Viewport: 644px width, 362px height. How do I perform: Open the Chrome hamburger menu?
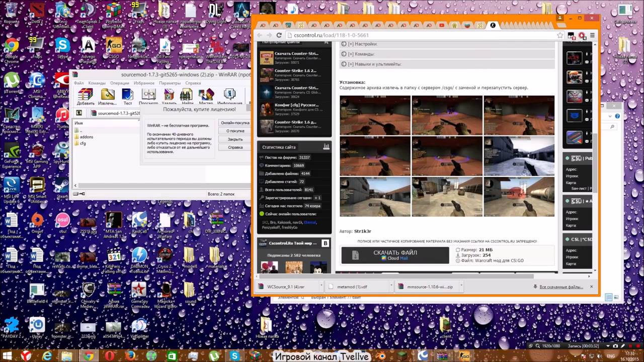click(592, 35)
